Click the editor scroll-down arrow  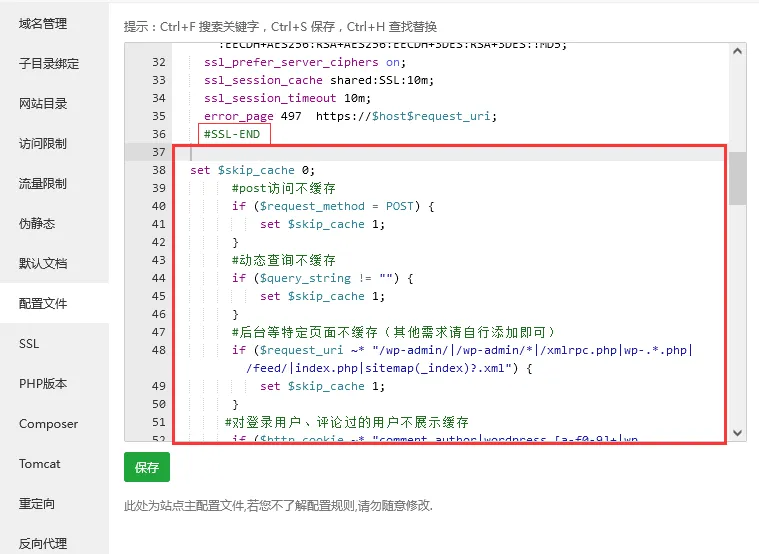[x=737, y=432]
